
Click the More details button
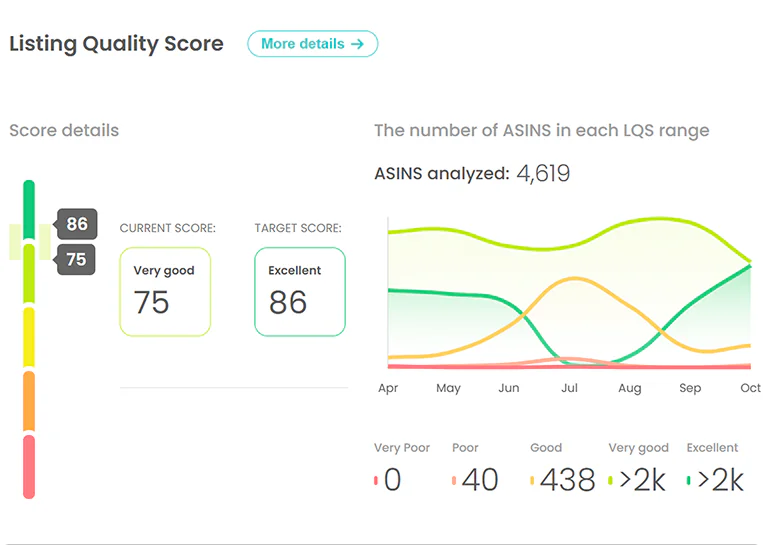(x=312, y=44)
